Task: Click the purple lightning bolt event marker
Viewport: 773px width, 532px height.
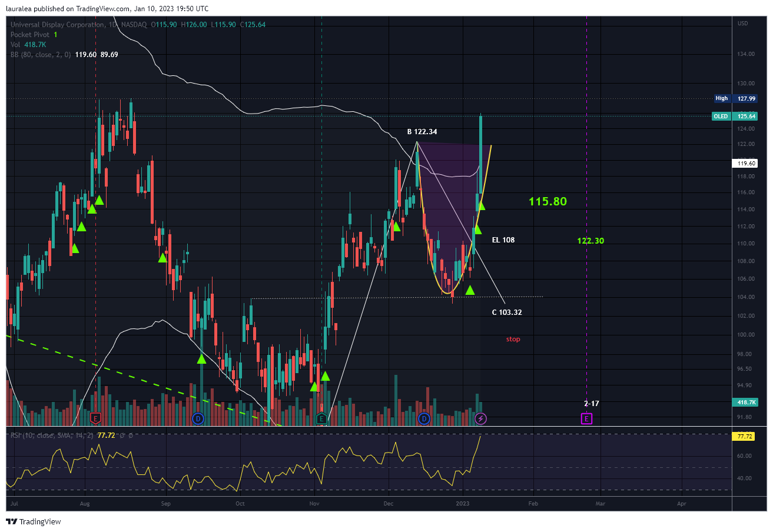Action: click(x=480, y=418)
